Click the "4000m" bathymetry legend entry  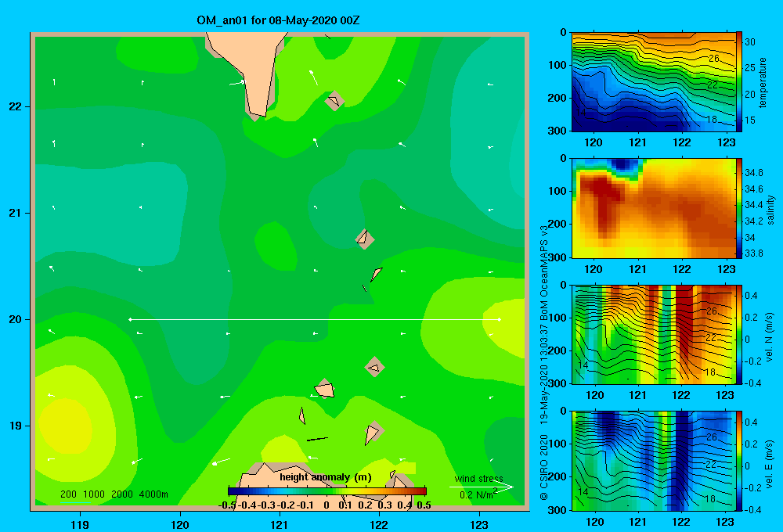[x=153, y=494]
